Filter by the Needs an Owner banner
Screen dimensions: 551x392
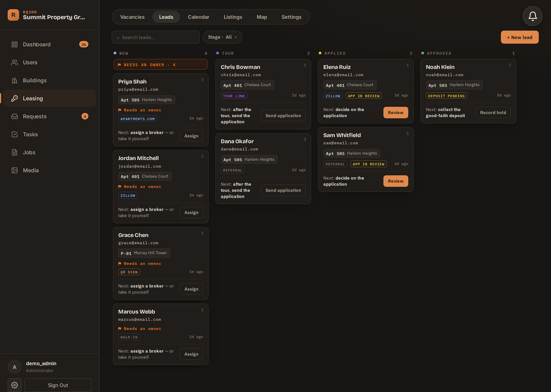[x=161, y=65]
